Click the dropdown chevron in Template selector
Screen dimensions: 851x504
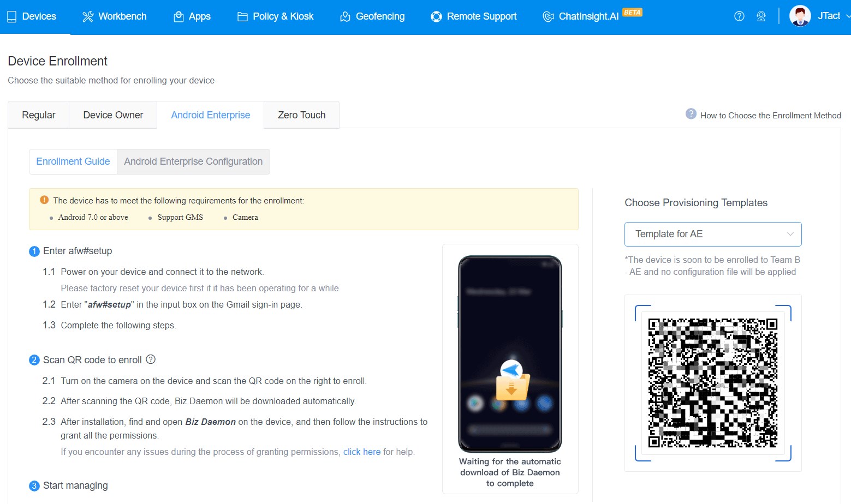click(x=790, y=234)
